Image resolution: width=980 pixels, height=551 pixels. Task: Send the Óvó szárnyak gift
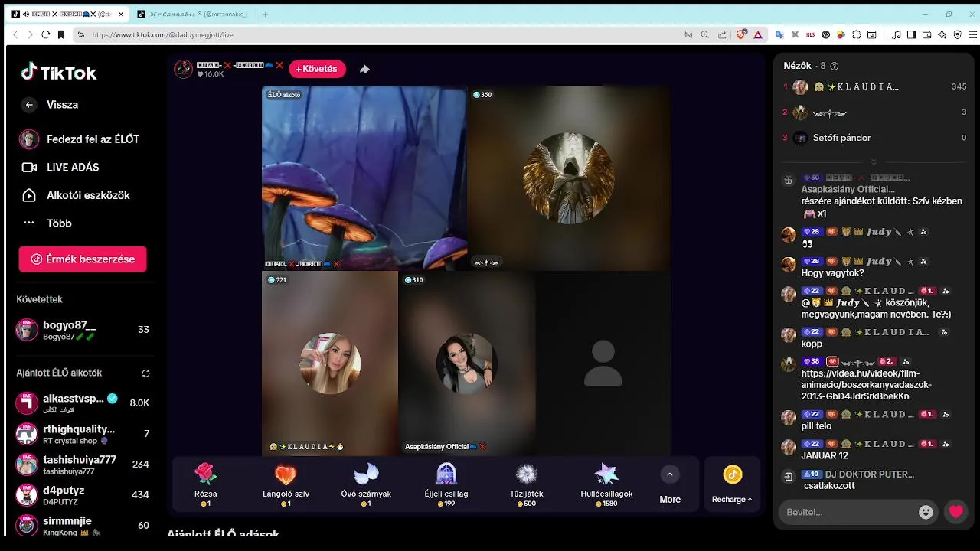coord(366,484)
